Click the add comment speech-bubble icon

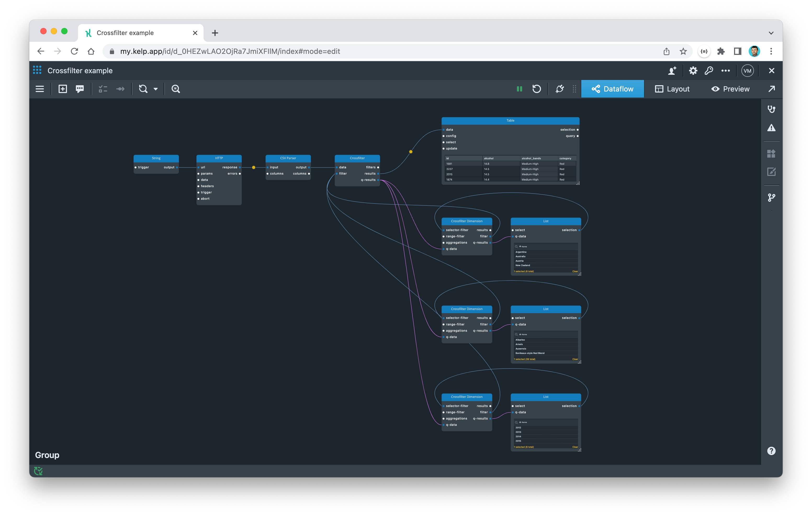[x=80, y=89]
